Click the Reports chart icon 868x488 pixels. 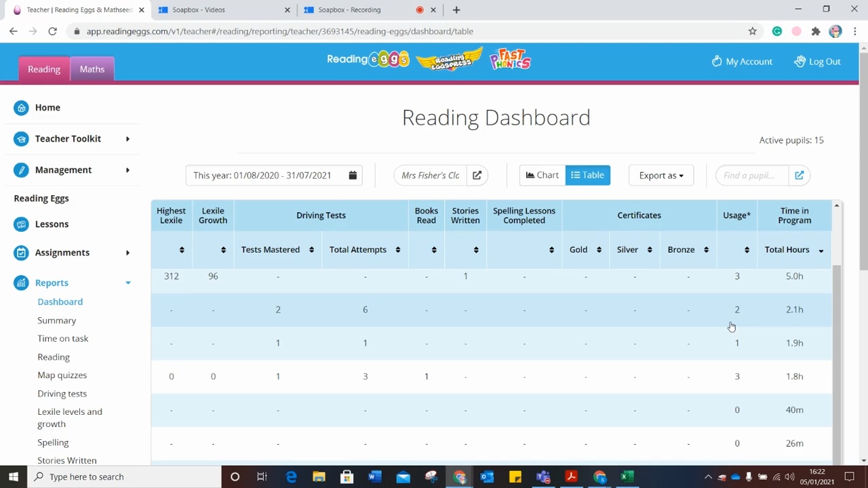coord(22,283)
